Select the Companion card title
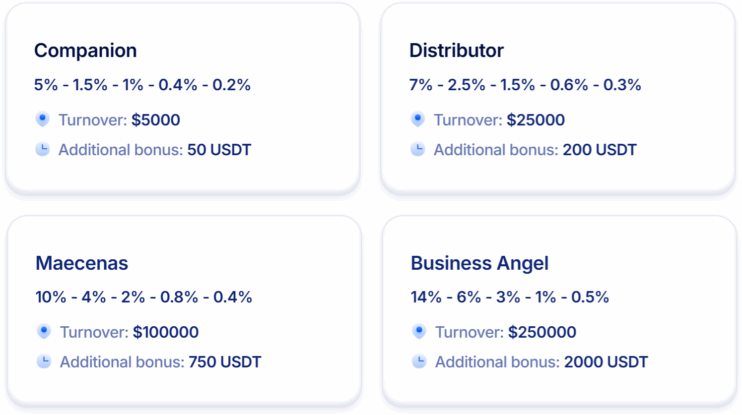 [85, 50]
